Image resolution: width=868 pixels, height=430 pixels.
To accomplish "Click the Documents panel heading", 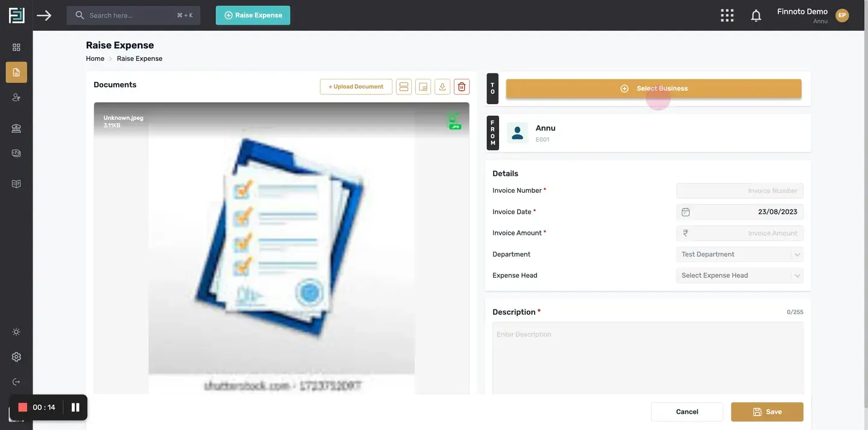I will tap(115, 85).
